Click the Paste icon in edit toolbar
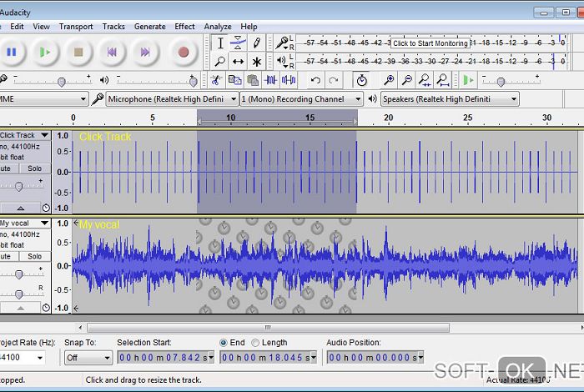 pyautogui.click(x=253, y=80)
